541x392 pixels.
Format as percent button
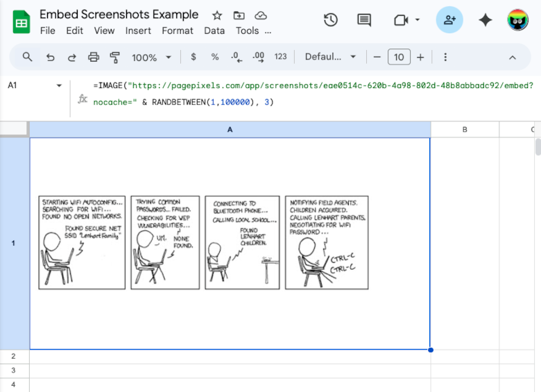pos(215,57)
